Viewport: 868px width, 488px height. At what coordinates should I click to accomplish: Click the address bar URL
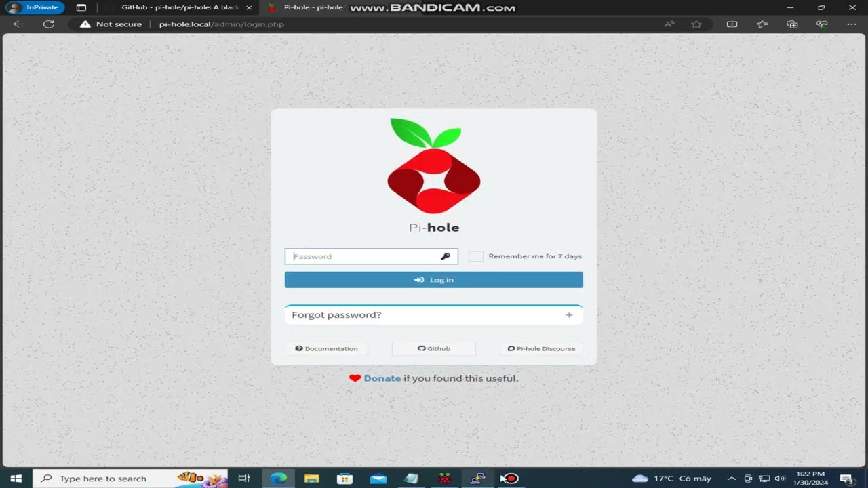coord(222,24)
